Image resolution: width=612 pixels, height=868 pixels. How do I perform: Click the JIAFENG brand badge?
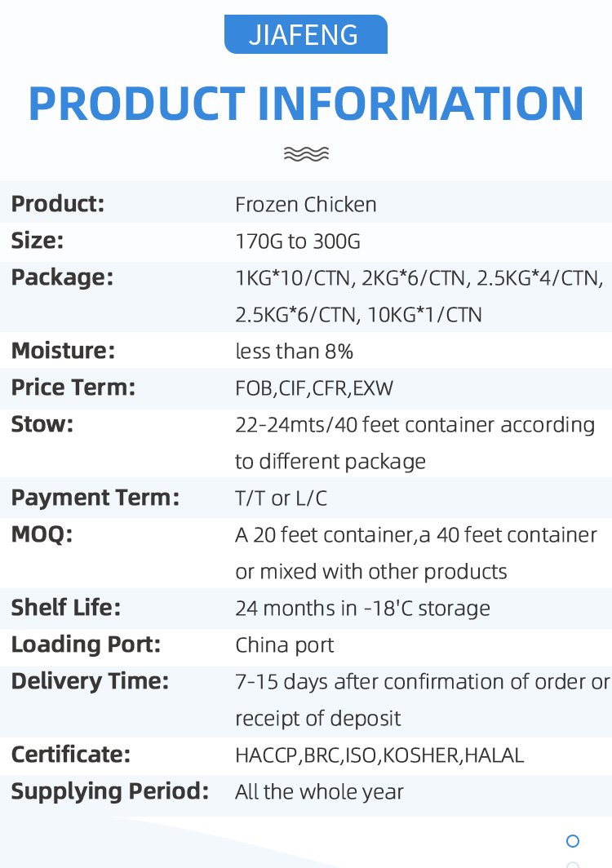[305, 35]
